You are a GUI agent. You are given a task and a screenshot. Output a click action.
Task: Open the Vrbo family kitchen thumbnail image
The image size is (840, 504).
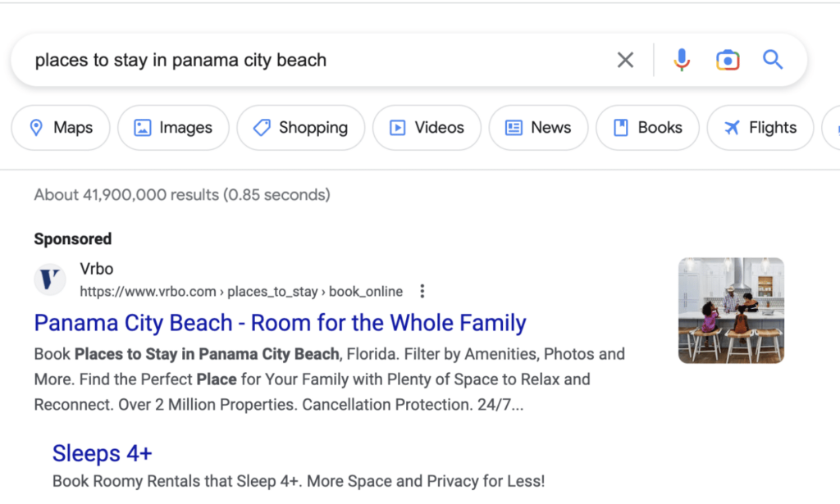(x=731, y=311)
